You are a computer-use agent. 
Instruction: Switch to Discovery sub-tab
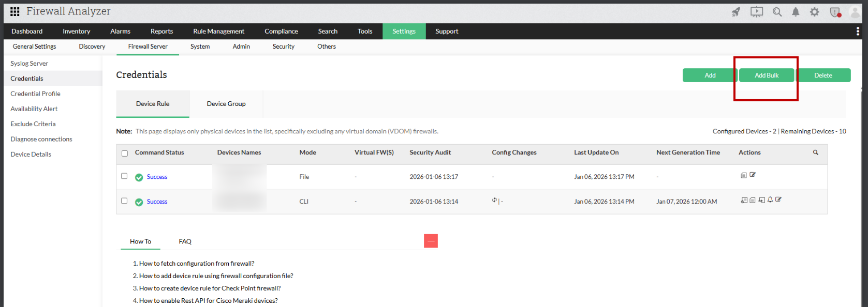coord(92,47)
